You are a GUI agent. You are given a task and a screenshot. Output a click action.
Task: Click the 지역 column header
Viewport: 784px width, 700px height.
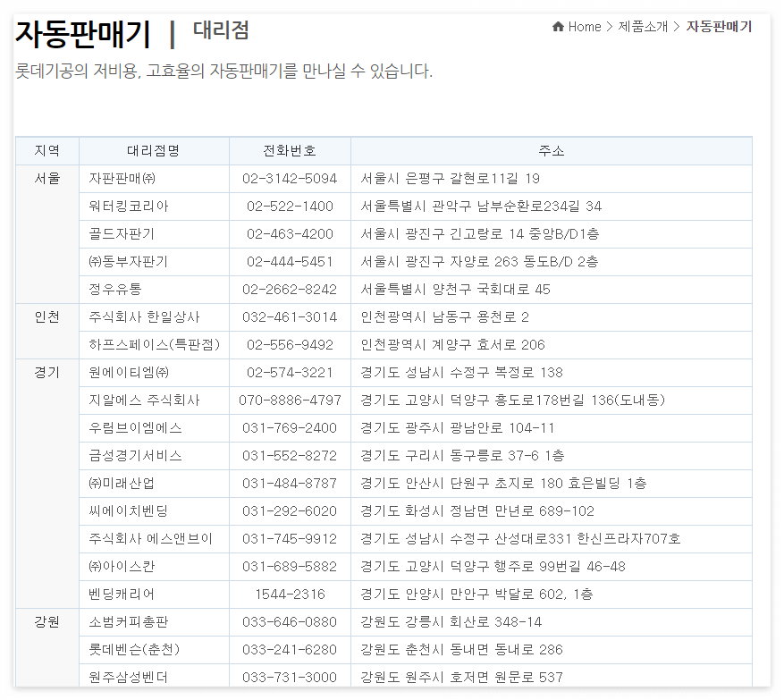[x=47, y=150]
